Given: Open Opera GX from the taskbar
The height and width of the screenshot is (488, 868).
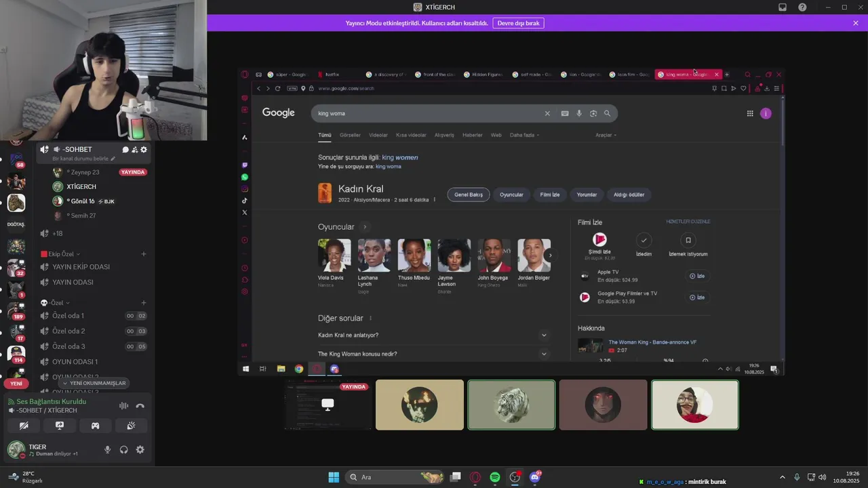Looking at the screenshot, I should 475,477.
